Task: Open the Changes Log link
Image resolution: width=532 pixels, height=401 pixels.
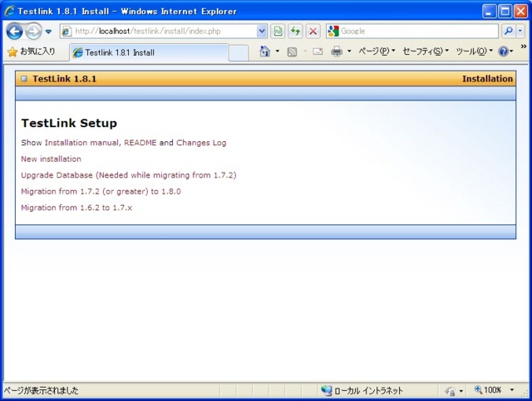Action: click(201, 143)
